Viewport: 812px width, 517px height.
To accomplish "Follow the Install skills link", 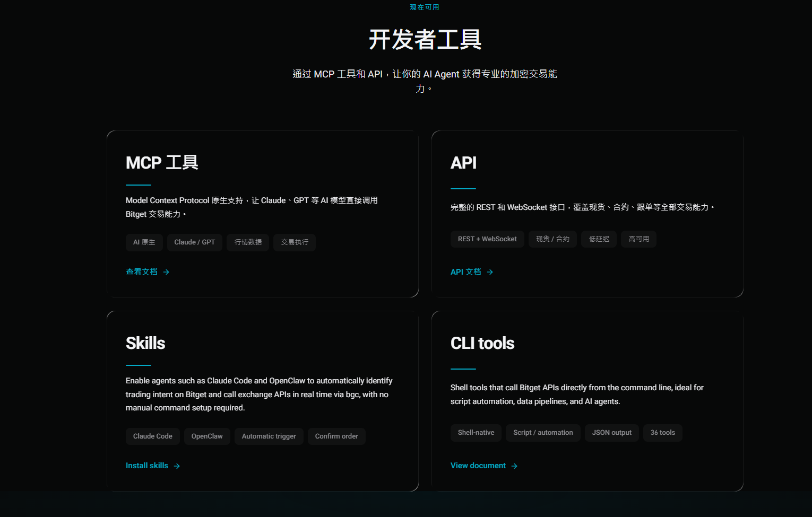I will (147, 466).
